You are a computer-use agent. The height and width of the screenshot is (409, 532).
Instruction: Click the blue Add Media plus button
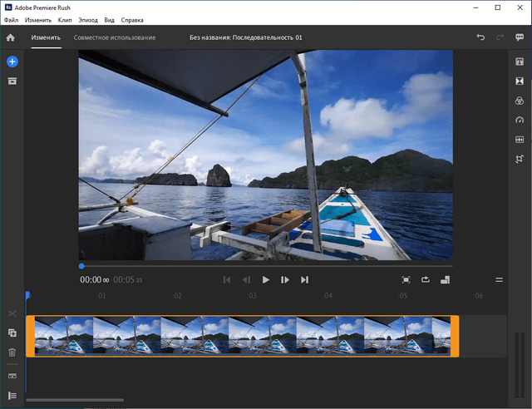click(12, 62)
